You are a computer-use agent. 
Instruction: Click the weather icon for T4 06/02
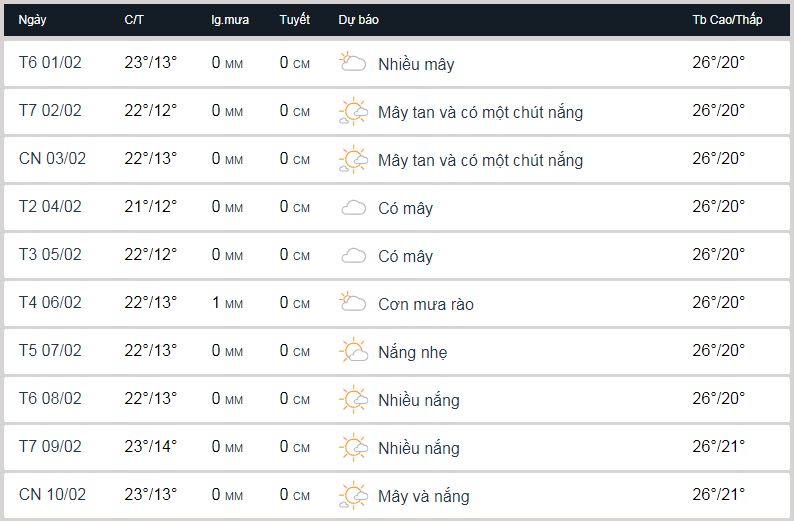tap(352, 302)
